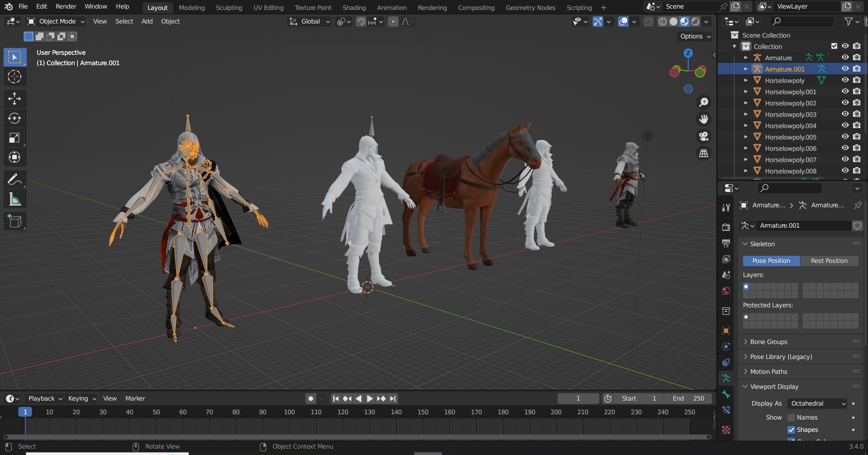This screenshot has width=868, height=455.
Task: Click the End frame field
Action: [688, 398]
